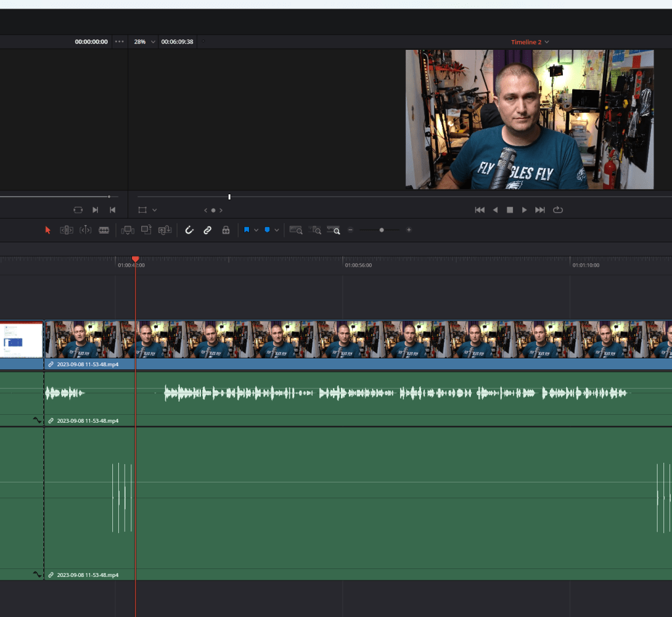
Task: Click the duration timecode 00:06:09:38
Action: click(x=177, y=41)
